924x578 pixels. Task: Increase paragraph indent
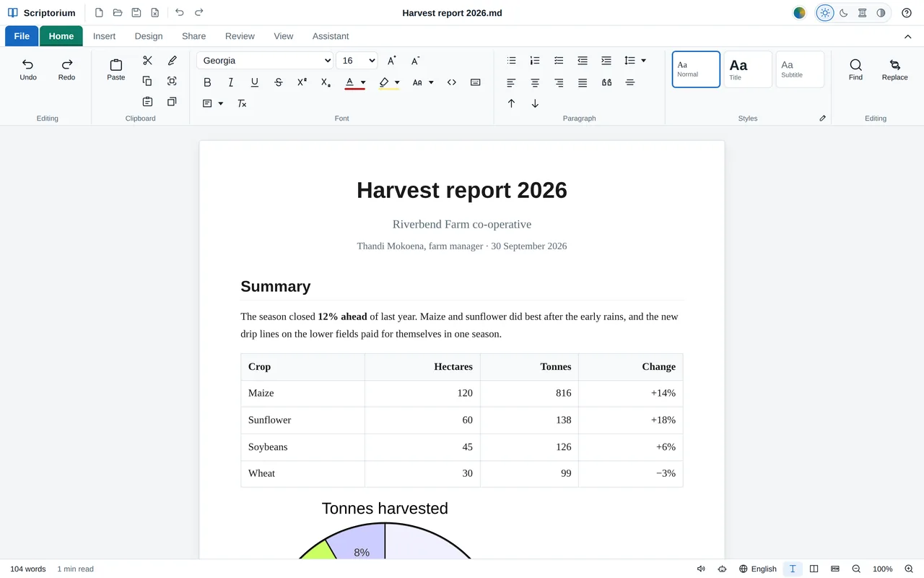click(x=606, y=61)
